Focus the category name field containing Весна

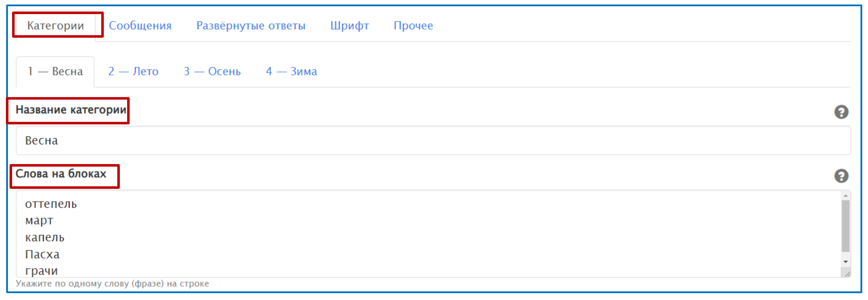pyautogui.click(x=433, y=140)
